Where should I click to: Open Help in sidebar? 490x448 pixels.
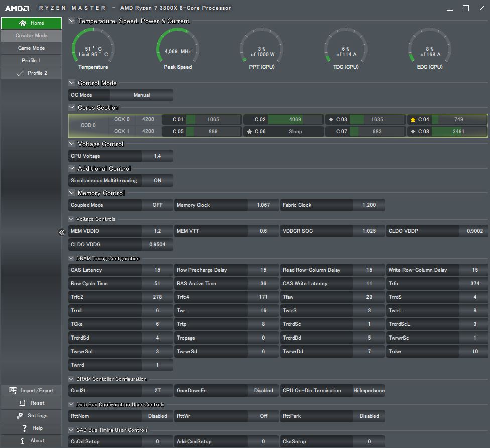31,428
